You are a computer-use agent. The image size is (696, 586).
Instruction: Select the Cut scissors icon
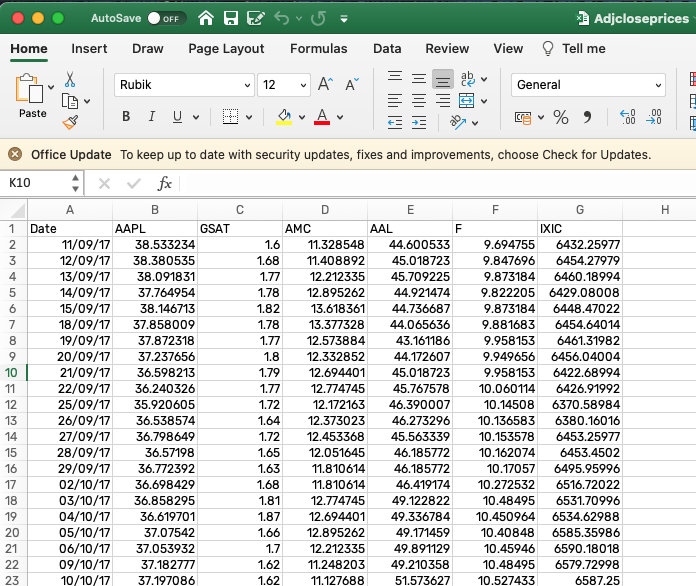coord(70,80)
